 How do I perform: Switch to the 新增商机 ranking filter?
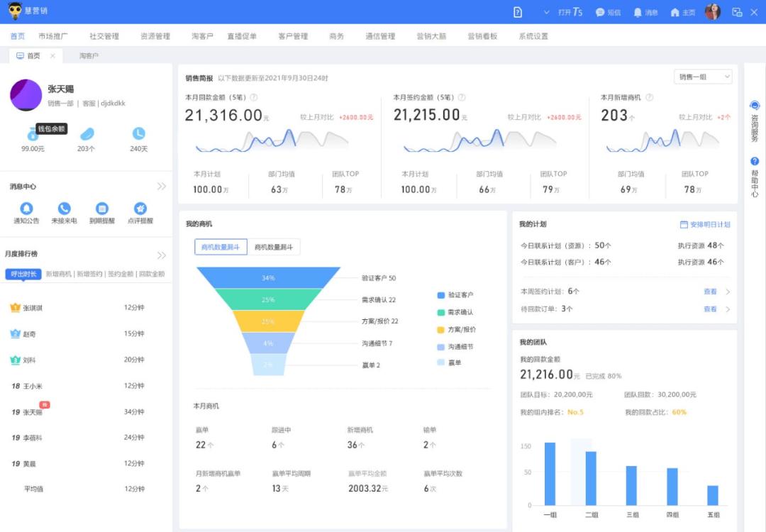coord(59,274)
